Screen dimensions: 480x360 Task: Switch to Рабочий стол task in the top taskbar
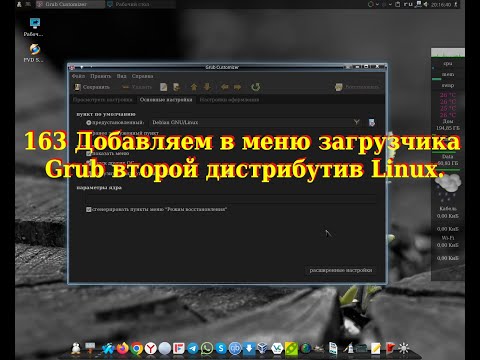point(141,4)
